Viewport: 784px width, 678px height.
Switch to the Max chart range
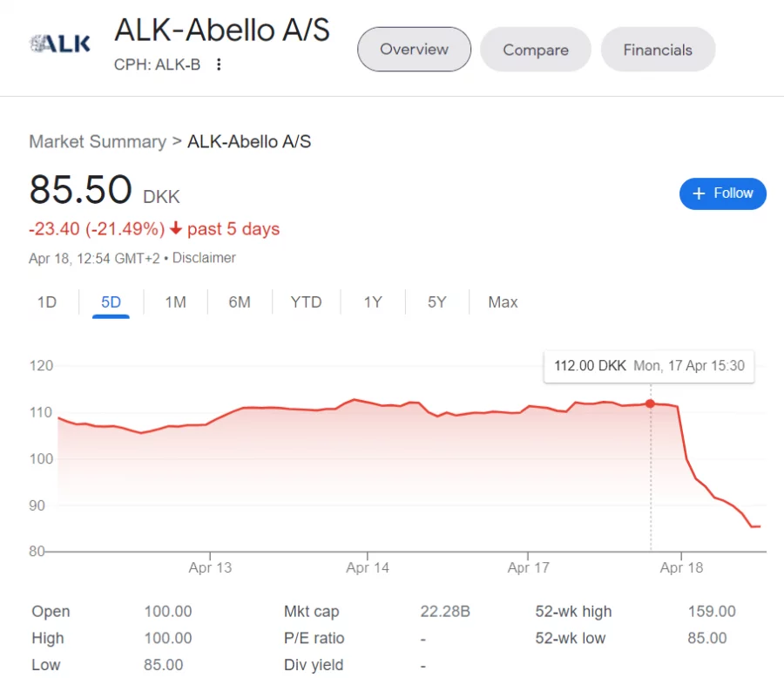[x=503, y=302]
